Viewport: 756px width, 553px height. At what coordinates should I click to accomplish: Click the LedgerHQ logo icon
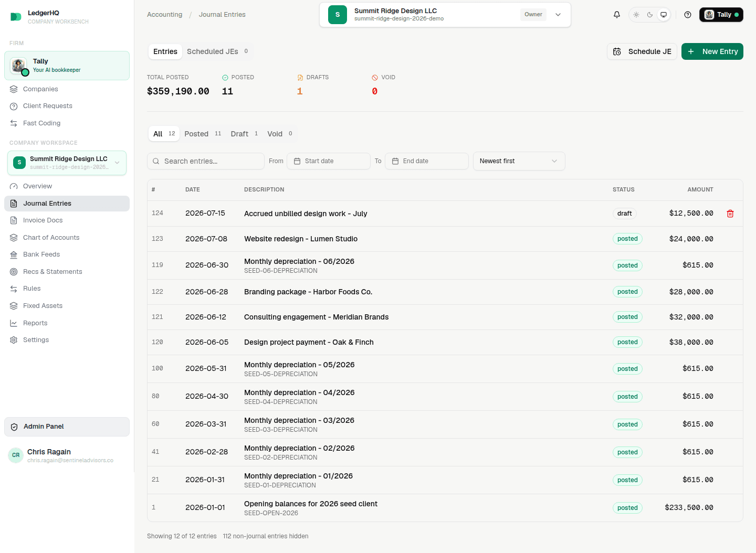point(16,17)
